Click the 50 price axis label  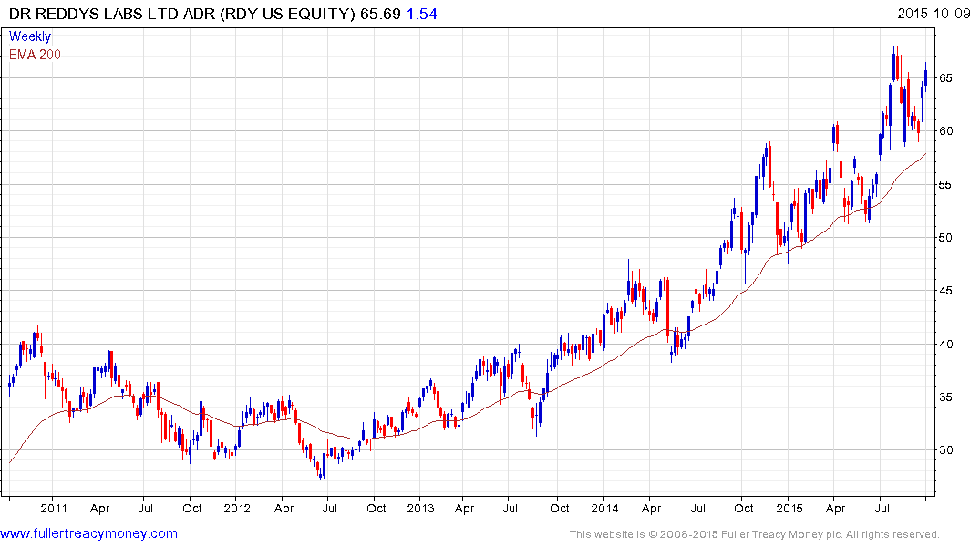(947, 238)
